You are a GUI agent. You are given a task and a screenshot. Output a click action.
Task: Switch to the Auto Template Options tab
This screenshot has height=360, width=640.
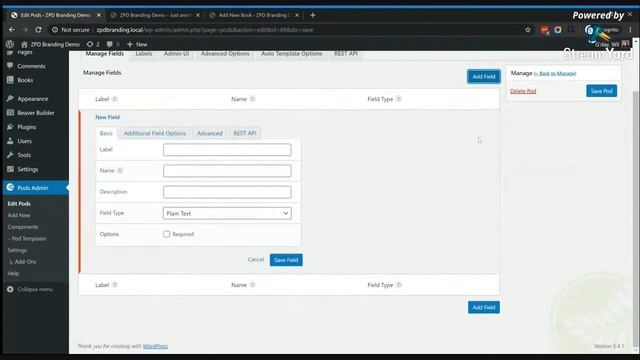(291, 54)
